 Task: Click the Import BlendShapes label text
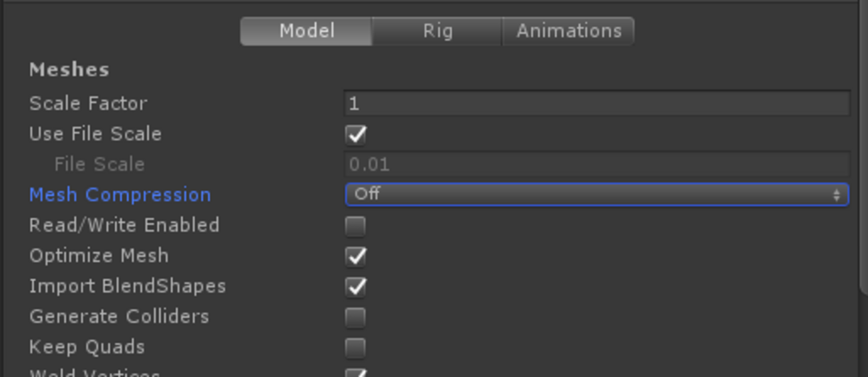[128, 286]
